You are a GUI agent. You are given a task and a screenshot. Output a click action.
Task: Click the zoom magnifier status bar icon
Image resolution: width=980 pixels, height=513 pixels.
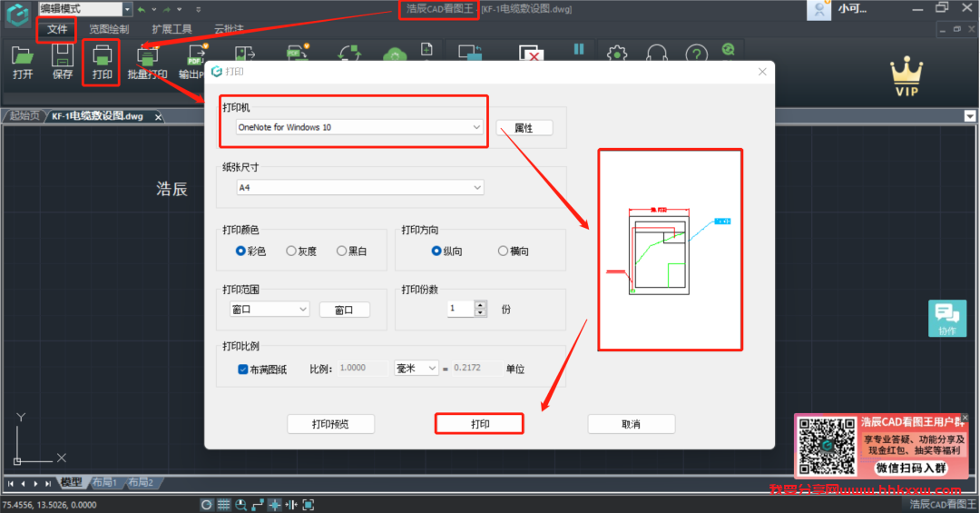(240, 505)
